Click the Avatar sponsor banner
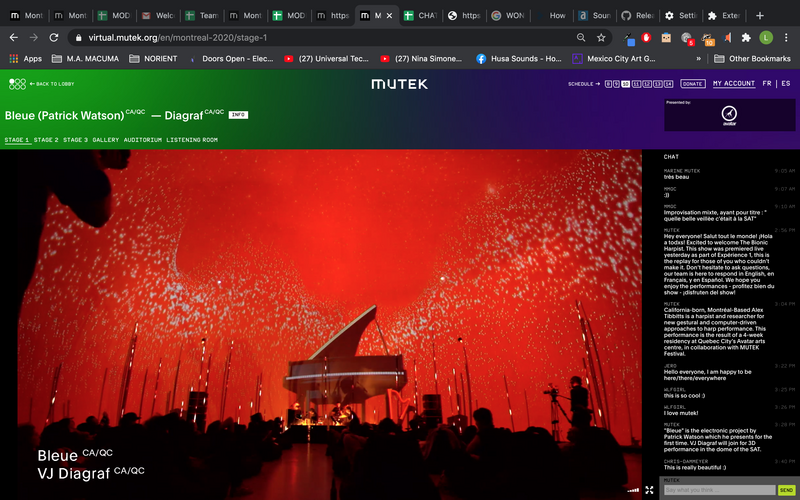Screen dimensions: 800x500 (730, 115)
